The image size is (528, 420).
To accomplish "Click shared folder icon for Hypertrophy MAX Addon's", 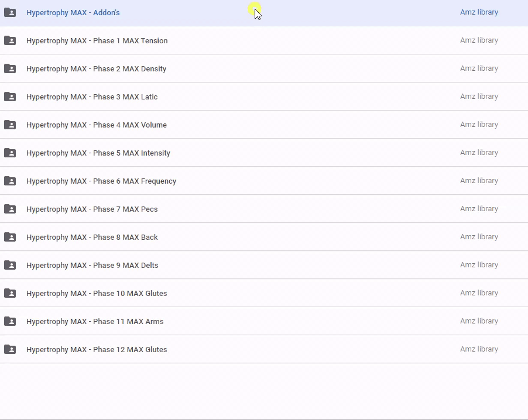I will [10, 12].
